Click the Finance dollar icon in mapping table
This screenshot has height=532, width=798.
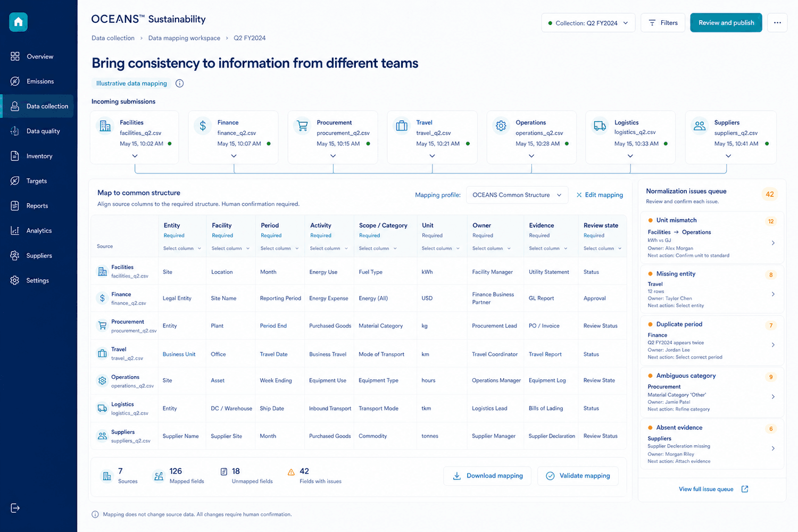tap(102, 298)
